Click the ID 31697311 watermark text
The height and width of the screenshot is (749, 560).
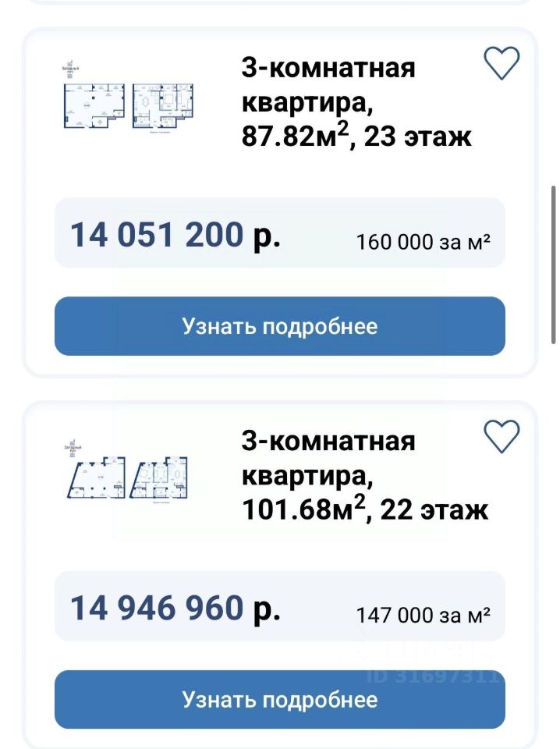pos(431,676)
